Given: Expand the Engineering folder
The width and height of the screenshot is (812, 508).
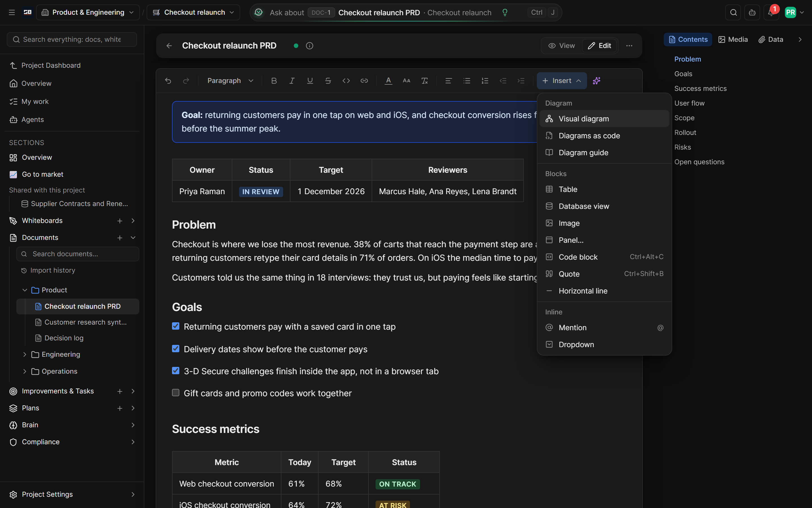Looking at the screenshot, I should (x=25, y=354).
